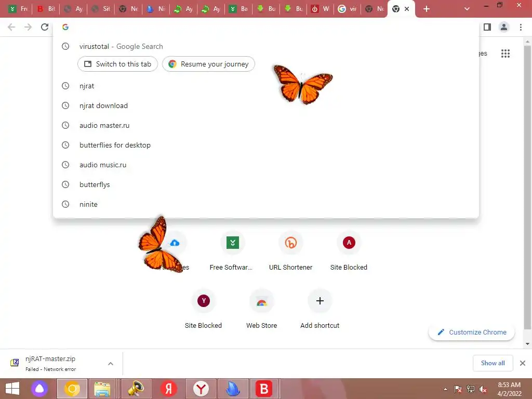Screen dimensions: 532x399
Task: Select the 'ninite' suggestion
Action: (266, 204)
